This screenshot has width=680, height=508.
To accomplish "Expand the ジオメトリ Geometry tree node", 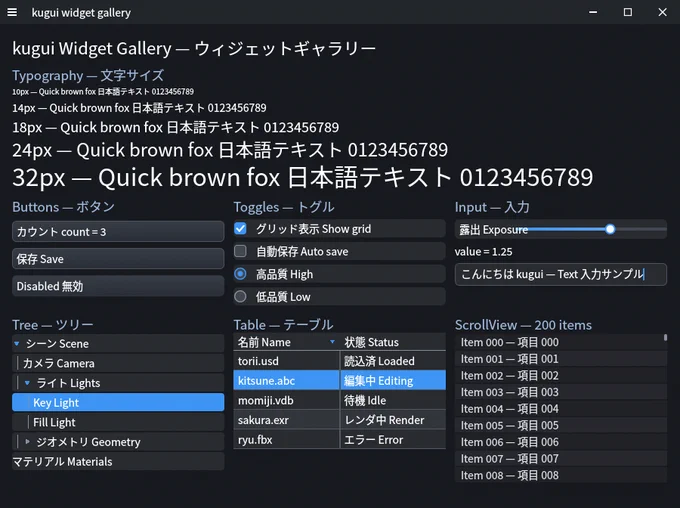I will [27, 442].
